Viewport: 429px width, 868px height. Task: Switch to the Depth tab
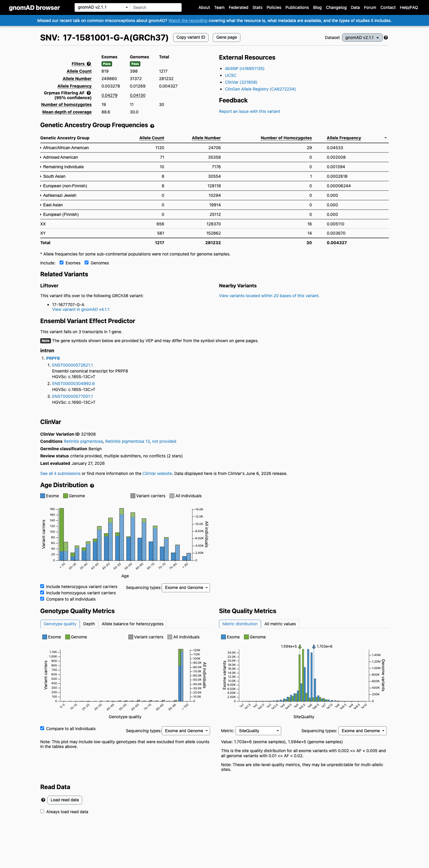[x=89, y=624]
